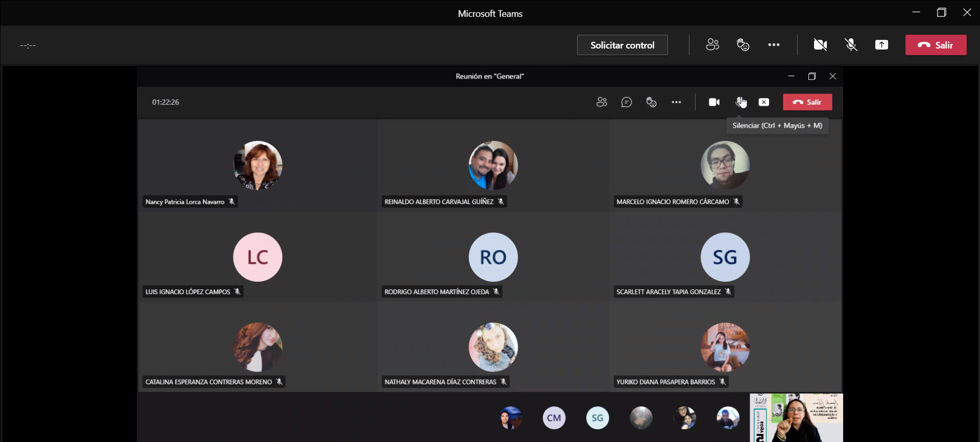Image resolution: width=980 pixels, height=442 pixels.
Task: Click share content icon in outer toolbar
Action: pyautogui.click(x=881, y=45)
